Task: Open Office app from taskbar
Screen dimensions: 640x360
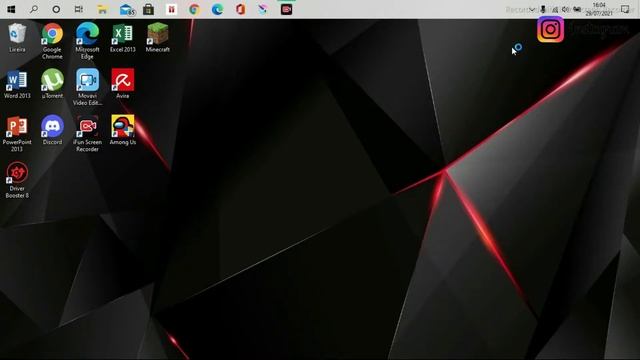Action: [240, 9]
